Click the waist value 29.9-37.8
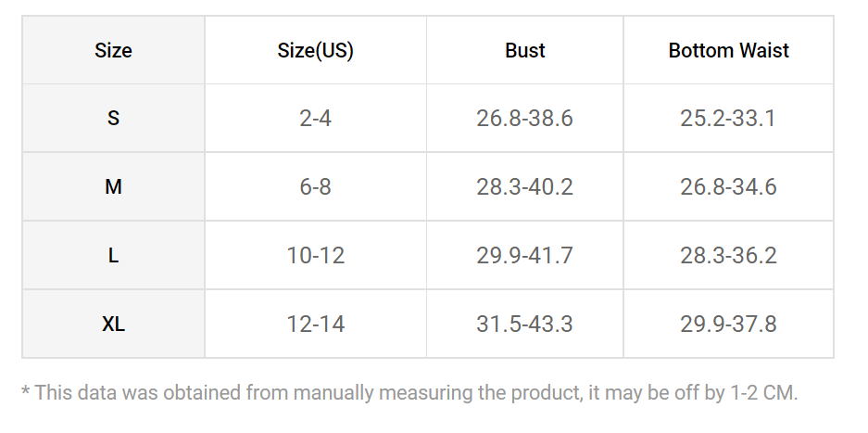Screen dimensions: 868x433 (728, 324)
